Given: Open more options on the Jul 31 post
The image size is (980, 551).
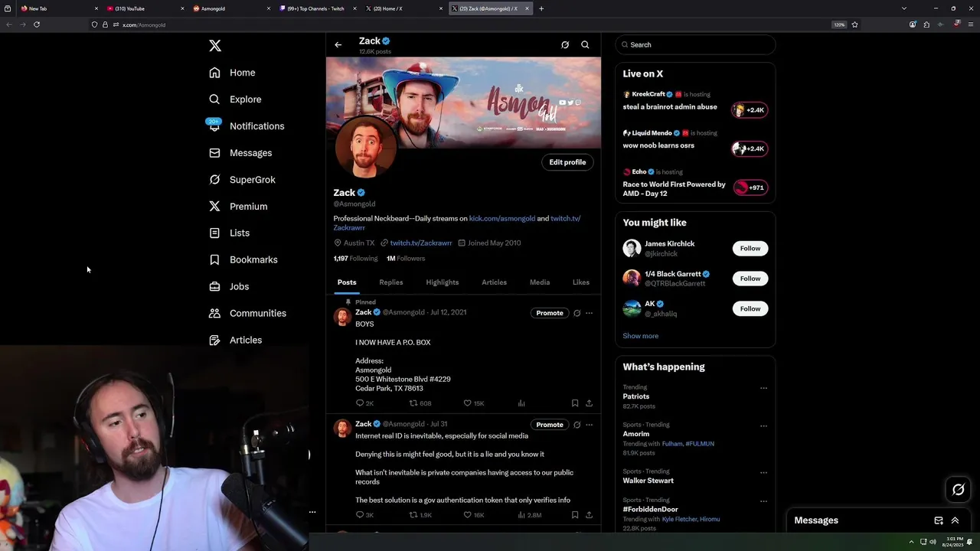Looking at the screenshot, I should [589, 425].
